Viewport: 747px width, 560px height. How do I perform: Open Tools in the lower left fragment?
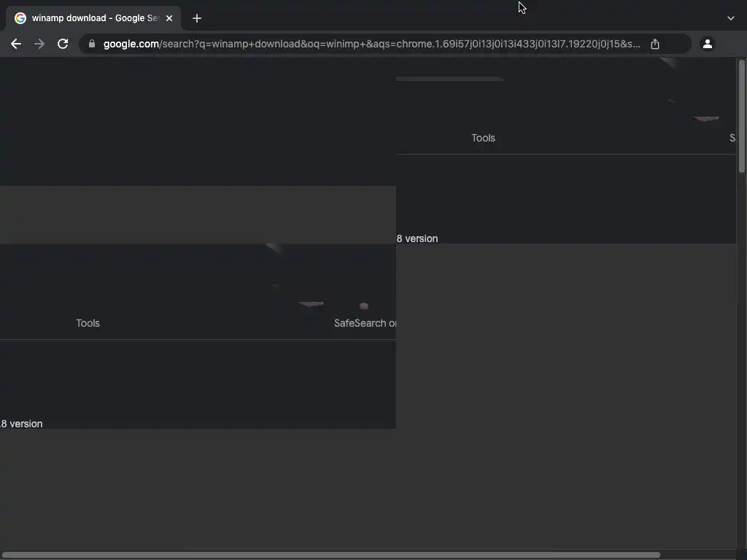(x=88, y=323)
